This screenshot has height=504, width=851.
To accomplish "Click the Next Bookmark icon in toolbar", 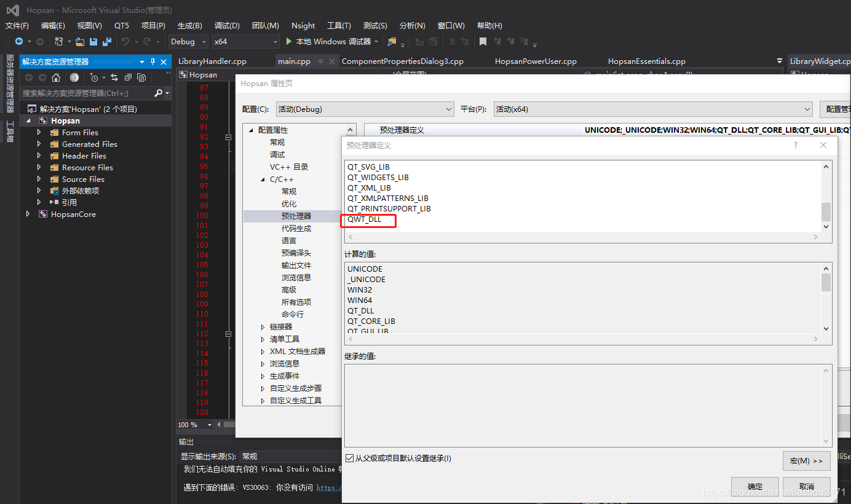I will (x=511, y=42).
